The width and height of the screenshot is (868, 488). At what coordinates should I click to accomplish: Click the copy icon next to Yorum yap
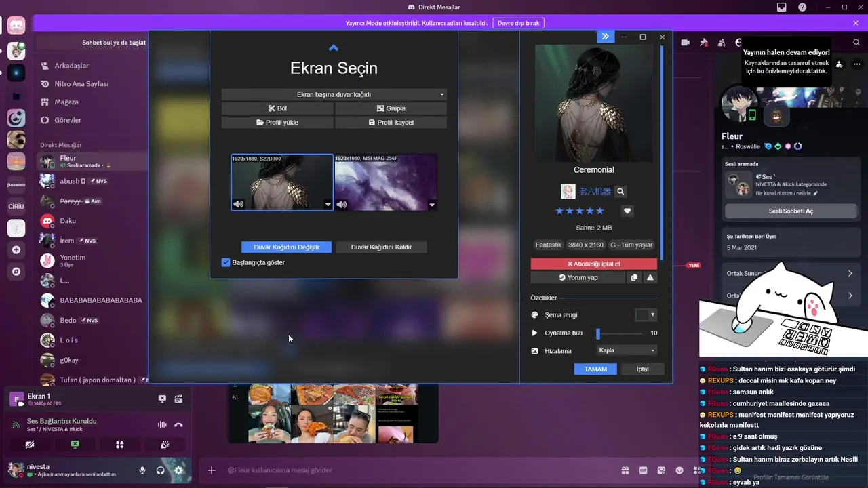pyautogui.click(x=634, y=277)
